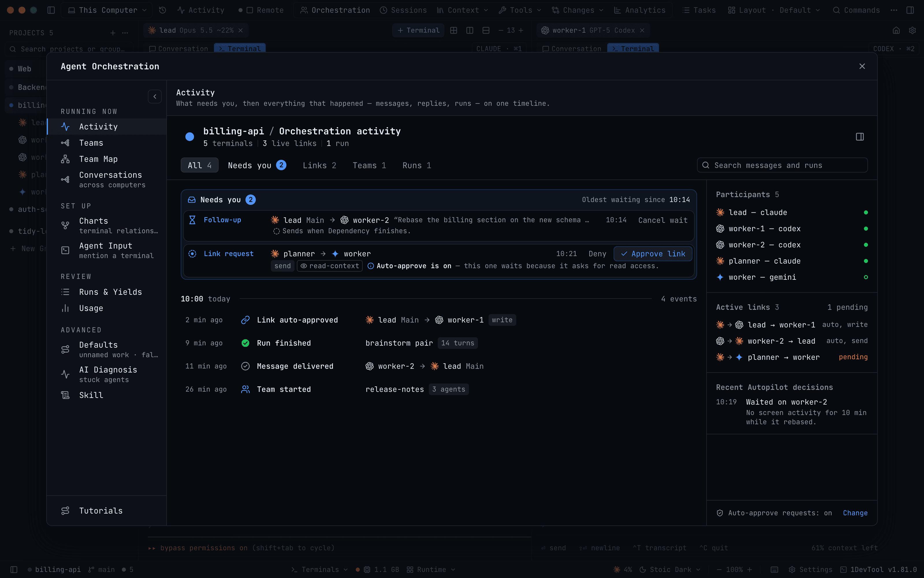Open the Tools dropdown menu
The width and height of the screenshot is (924, 578).
point(520,10)
